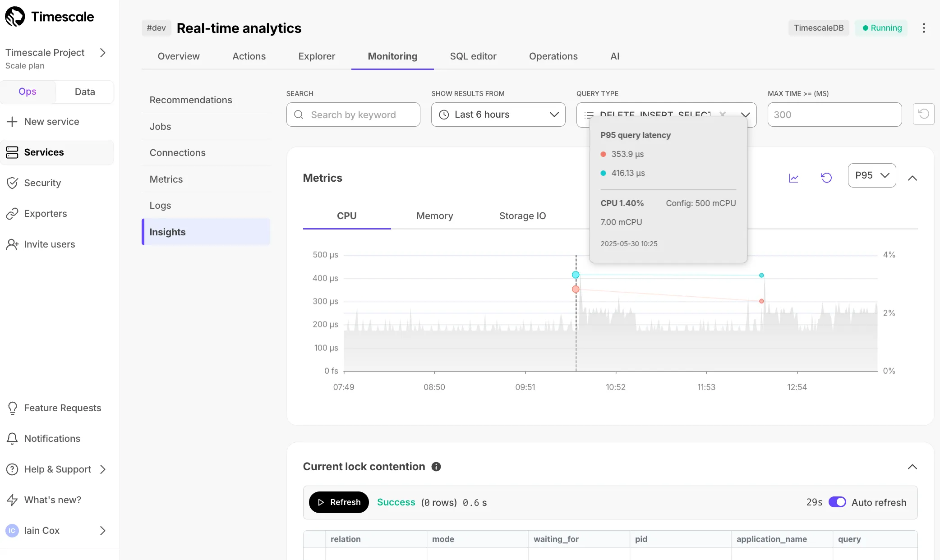
Task: Click the black Refresh button
Action: (339, 502)
